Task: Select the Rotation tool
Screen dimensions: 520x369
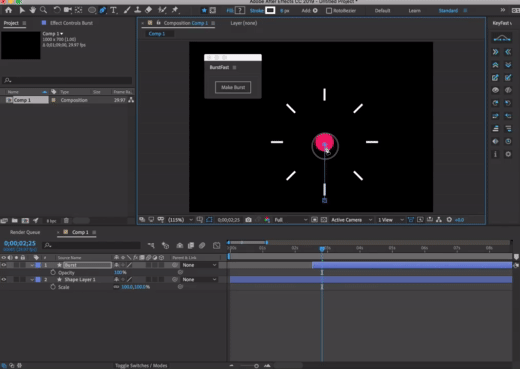Action: pos(57,10)
